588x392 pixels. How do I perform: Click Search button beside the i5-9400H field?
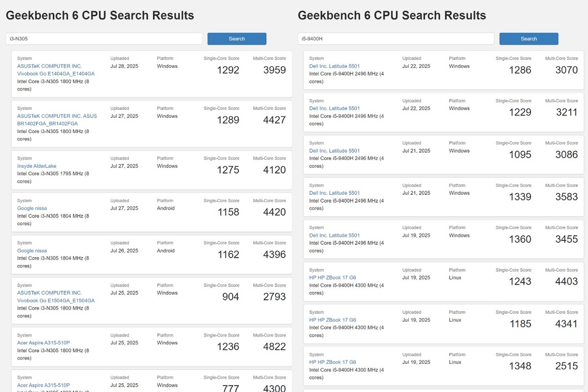tap(529, 39)
